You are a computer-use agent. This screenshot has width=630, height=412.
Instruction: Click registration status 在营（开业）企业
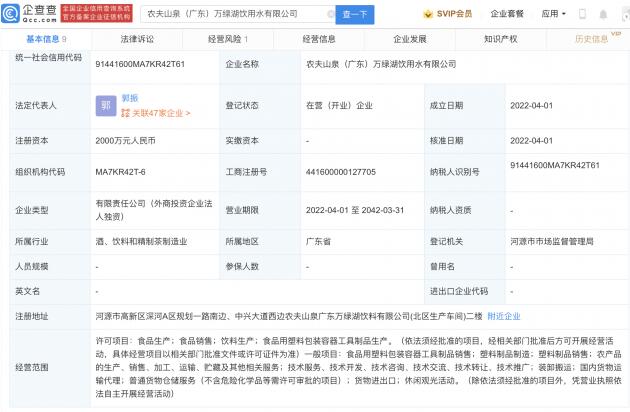tap(340, 106)
